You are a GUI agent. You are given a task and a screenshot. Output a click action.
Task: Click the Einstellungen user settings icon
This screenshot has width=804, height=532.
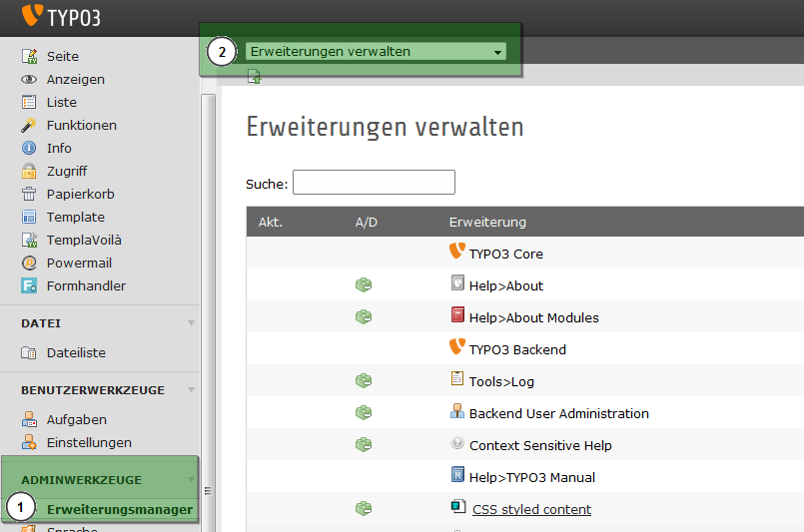point(29,442)
